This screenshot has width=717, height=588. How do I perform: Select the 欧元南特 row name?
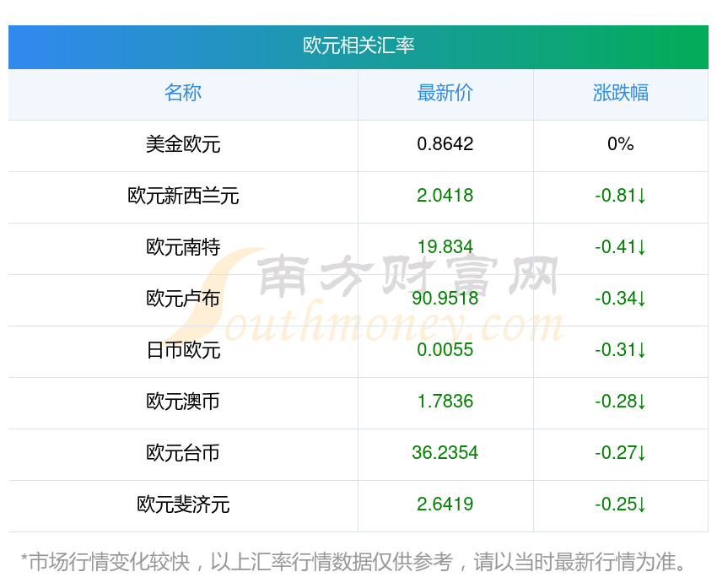pos(183,247)
